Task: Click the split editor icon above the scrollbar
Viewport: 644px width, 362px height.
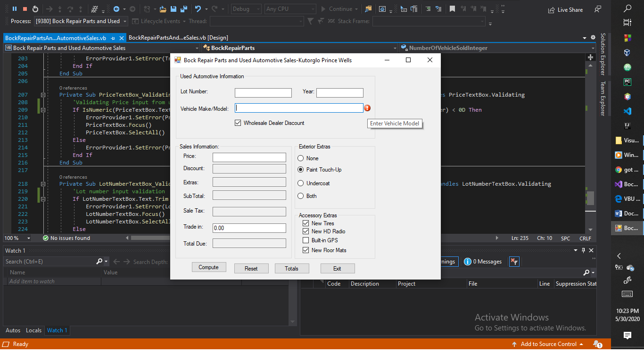Action: pos(590,57)
